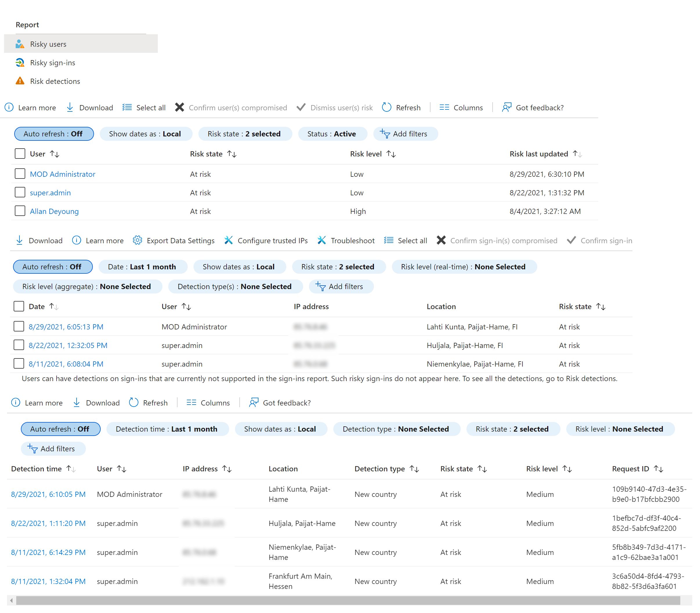Expand Detection type : None Selected filter

pos(396,429)
